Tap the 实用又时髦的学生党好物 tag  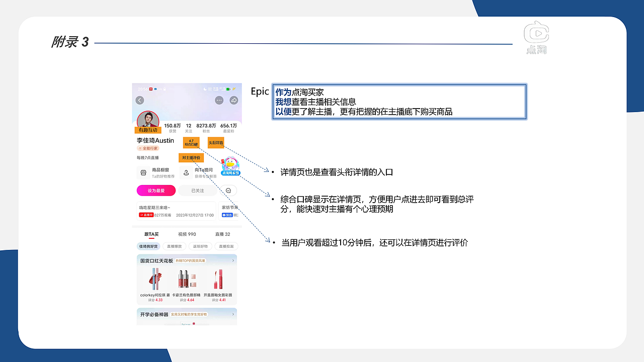(189, 314)
